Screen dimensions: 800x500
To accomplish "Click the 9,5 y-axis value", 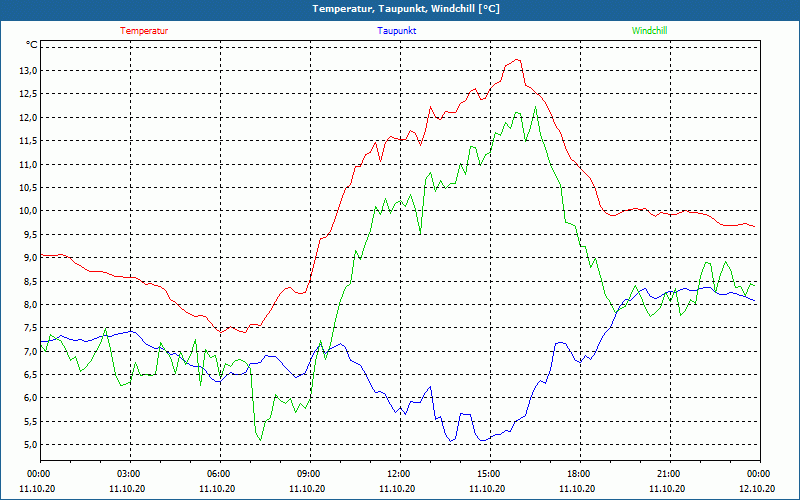I will [31, 234].
